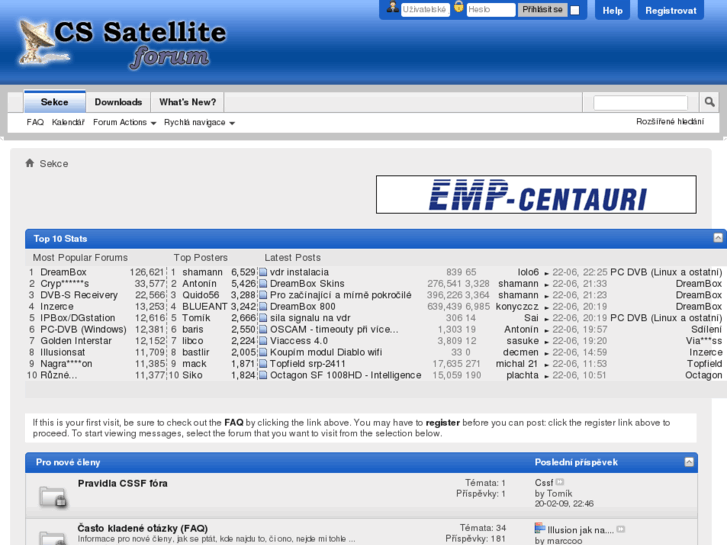The image size is (727, 545).
Task: Click the post icon beside vdr instalacia
Action: [263, 272]
